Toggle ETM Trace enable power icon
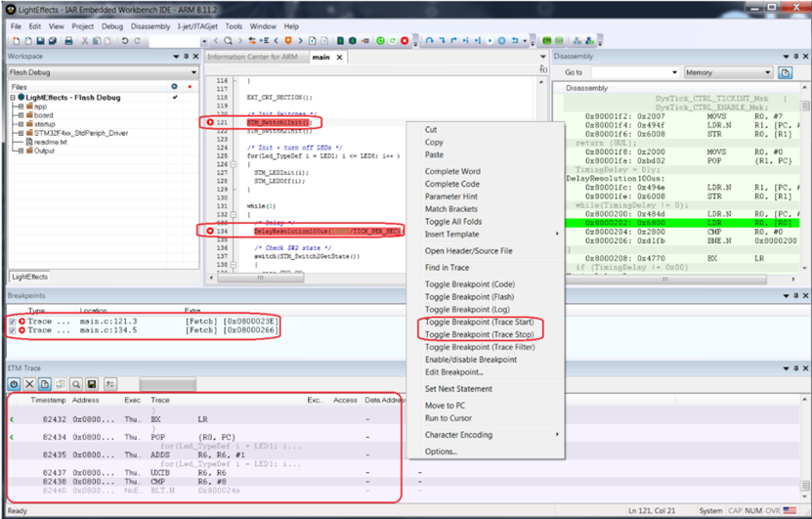The height and width of the screenshot is (519, 812). [x=14, y=384]
